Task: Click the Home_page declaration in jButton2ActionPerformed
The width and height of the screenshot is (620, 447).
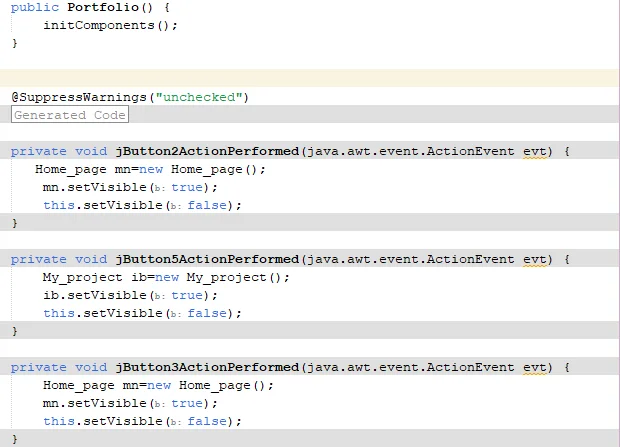Action: click(150, 169)
